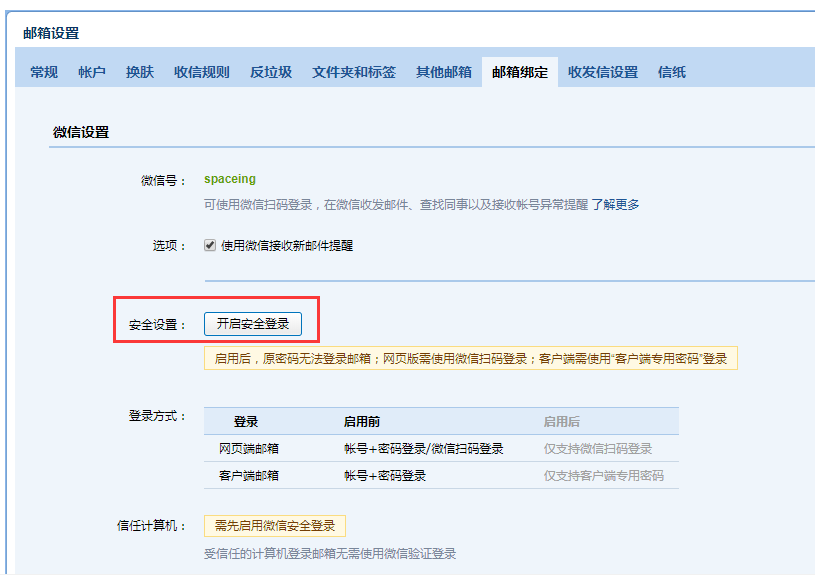Image resolution: width=815 pixels, height=575 pixels.
Task: Go to the 收信规则 tab
Action: 201,72
